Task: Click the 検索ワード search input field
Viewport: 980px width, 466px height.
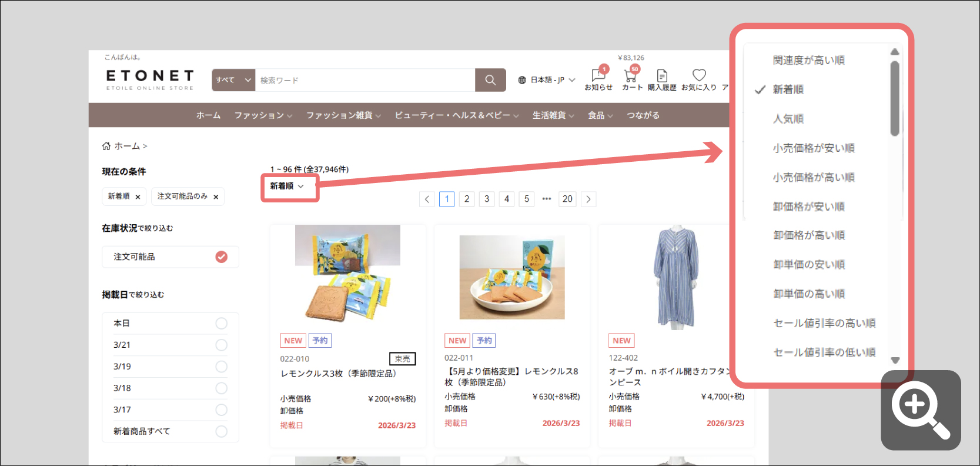Action: point(365,80)
